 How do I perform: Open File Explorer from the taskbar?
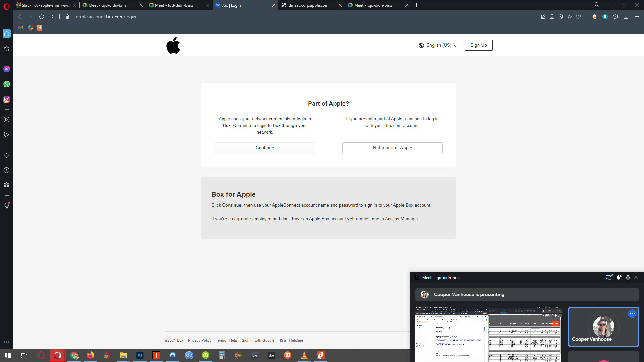click(123, 355)
